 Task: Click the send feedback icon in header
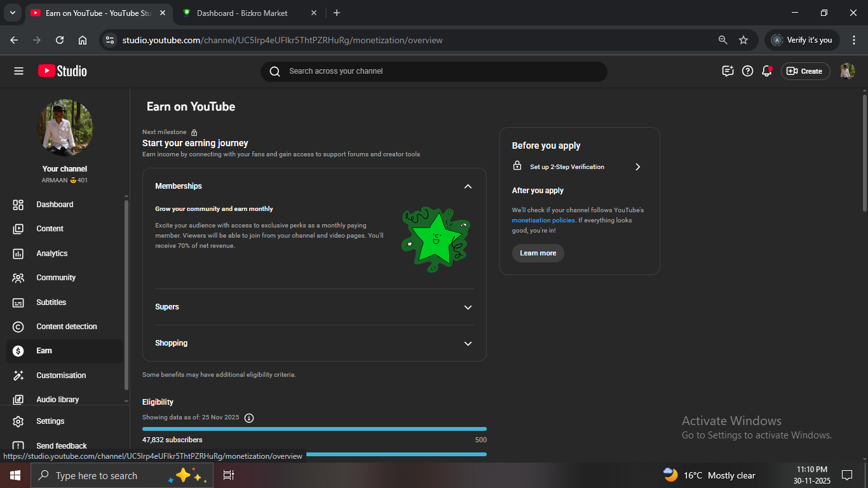click(728, 71)
